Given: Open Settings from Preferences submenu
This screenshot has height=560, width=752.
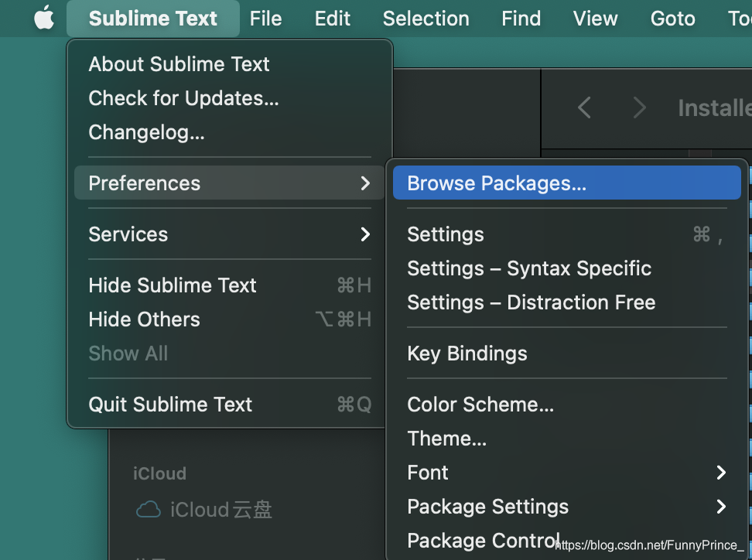Looking at the screenshot, I should pyautogui.click(x=567, y=234).
